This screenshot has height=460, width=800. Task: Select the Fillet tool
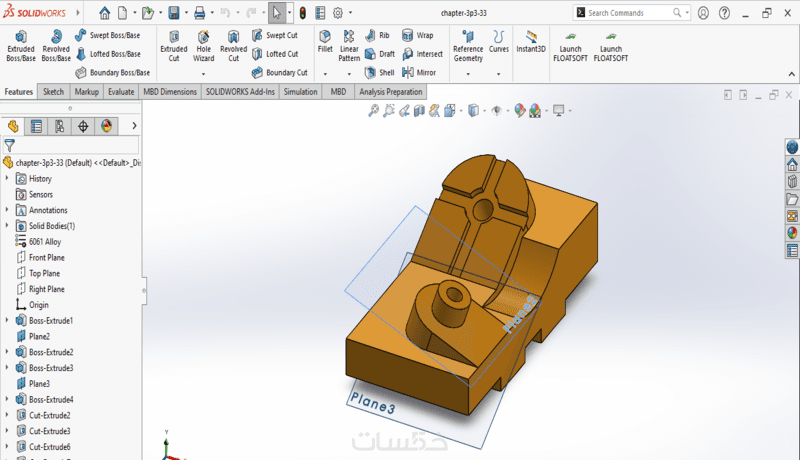pos(325,41)
